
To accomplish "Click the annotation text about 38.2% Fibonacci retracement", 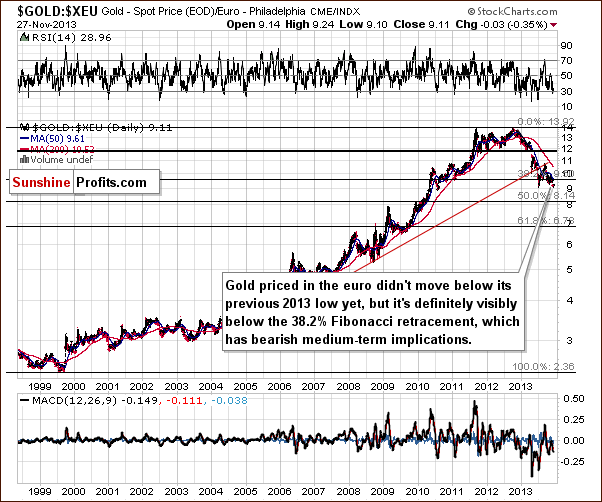I will [x=372, y=312].
